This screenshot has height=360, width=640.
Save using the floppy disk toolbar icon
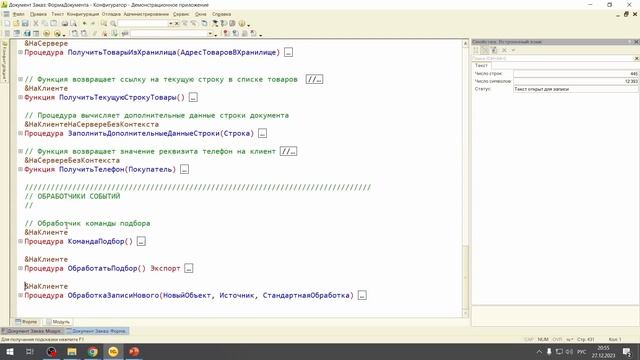click(x=25, y=24)
